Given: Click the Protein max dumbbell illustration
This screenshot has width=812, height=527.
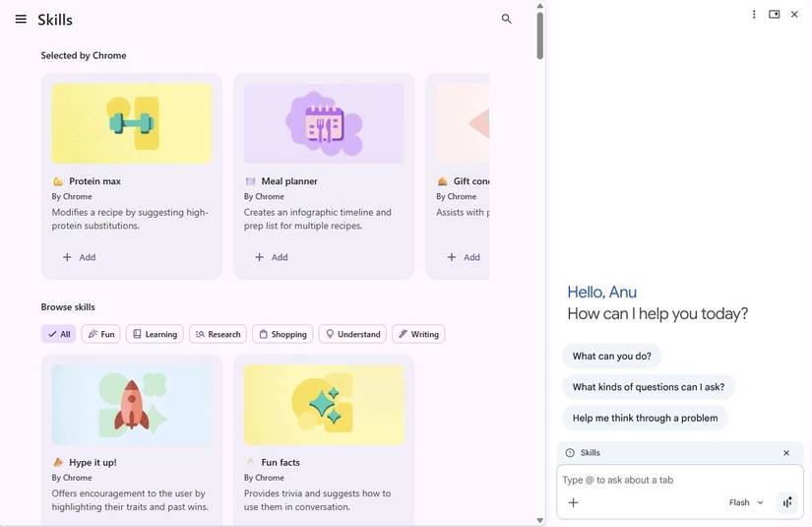Looking at the screenshot, I should 132,123.
